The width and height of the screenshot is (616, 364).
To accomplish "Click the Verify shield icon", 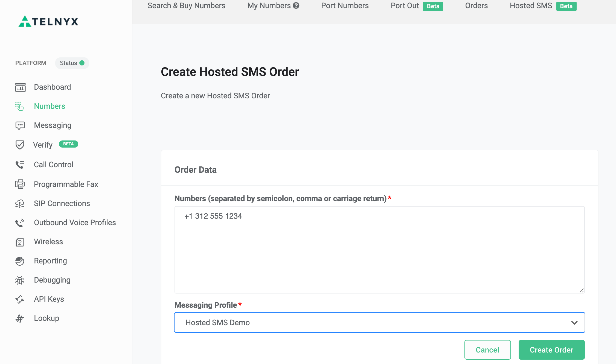I will click(20, 145).
